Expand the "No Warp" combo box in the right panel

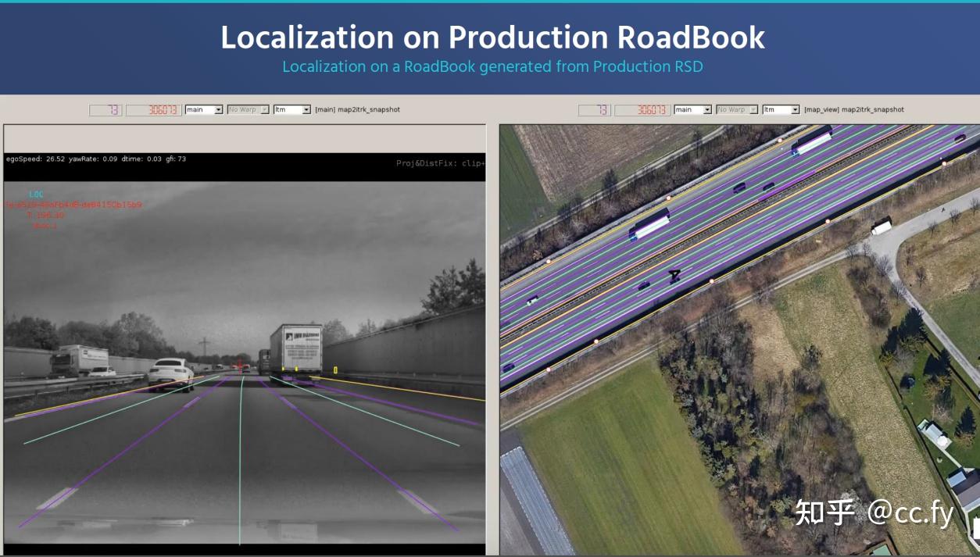(x=736, y=109)
